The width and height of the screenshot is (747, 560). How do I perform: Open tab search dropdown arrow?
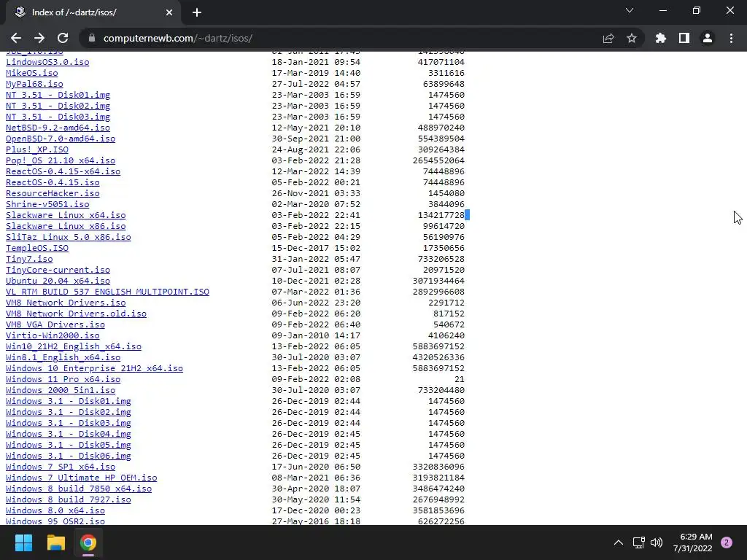[x=630, y=10]
